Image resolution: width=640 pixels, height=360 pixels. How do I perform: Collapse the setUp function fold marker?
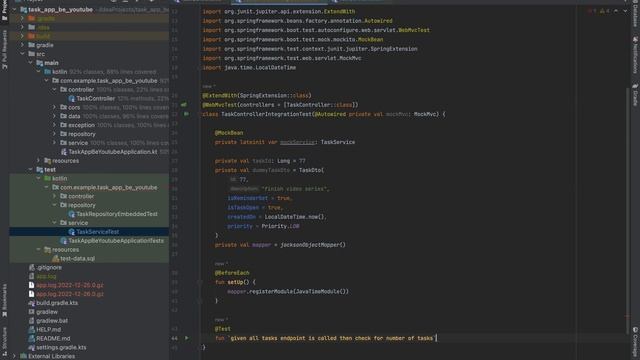click(199, 282)
